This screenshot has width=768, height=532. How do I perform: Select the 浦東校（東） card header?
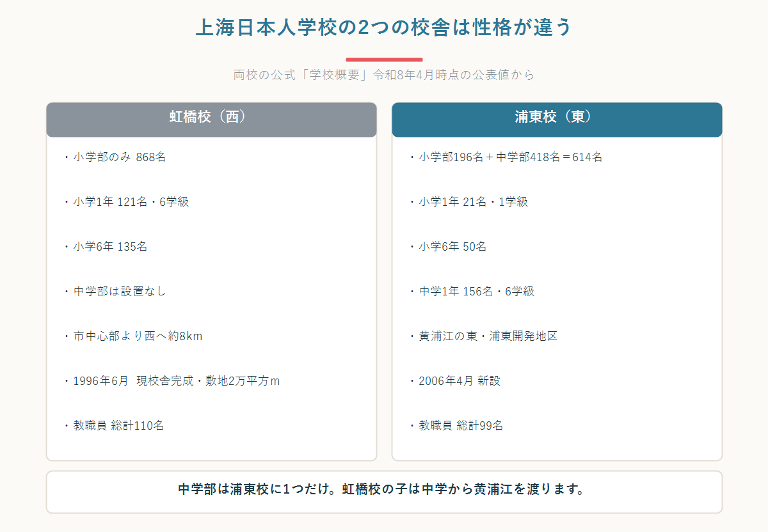(557, 120)
